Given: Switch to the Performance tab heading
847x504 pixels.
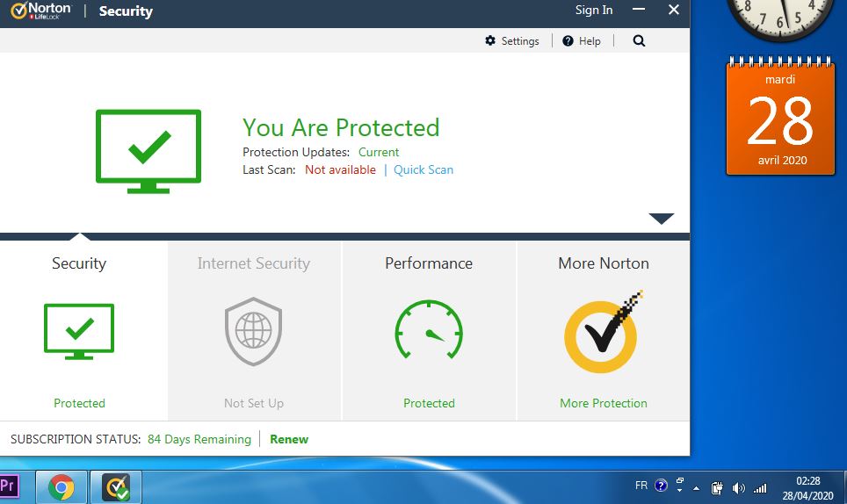Looking at the screenshot, I should 429,263.
